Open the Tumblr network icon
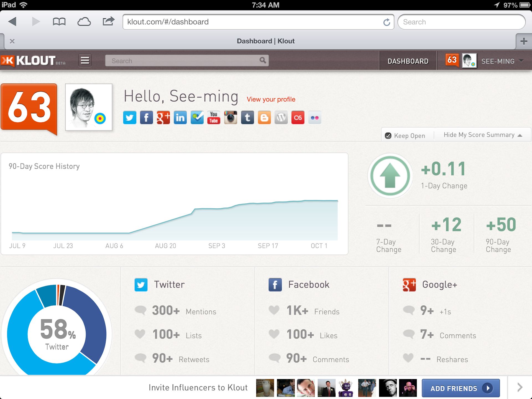Screen dimensions: 532x399 (x=247, y=117)
